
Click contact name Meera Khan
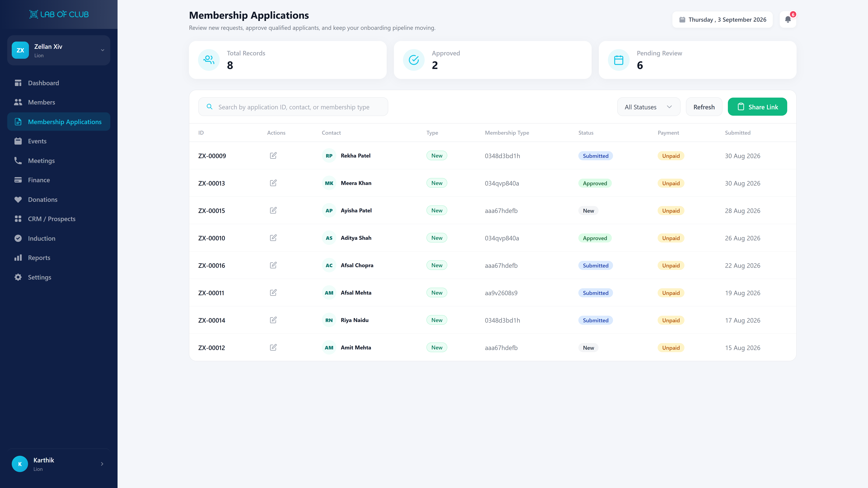[x=356, y=183]
